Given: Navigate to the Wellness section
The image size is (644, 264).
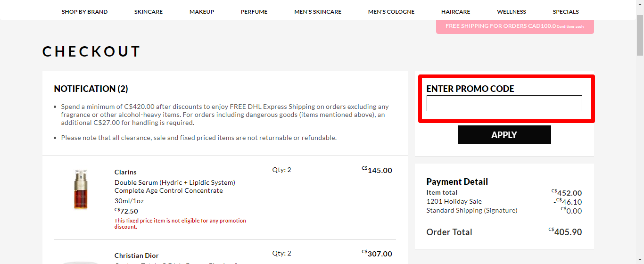Looking at the screenshot, I should pyautogui.click(x=512, y=12).
